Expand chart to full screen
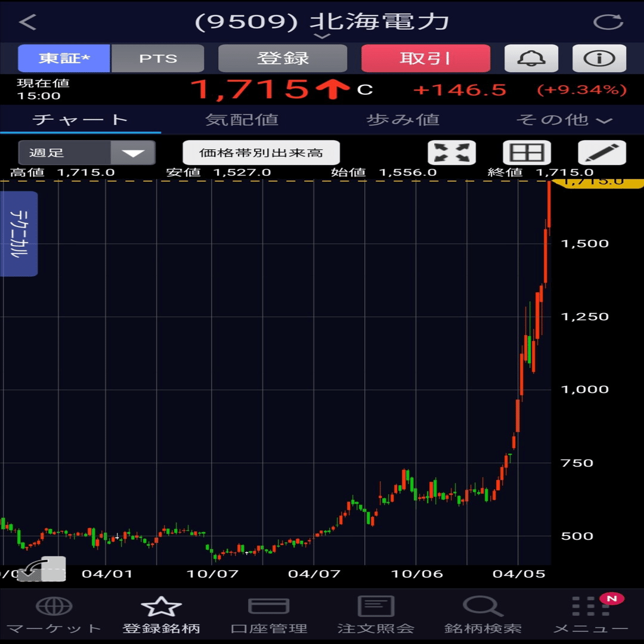644x644 pixels. pos(452,153)
